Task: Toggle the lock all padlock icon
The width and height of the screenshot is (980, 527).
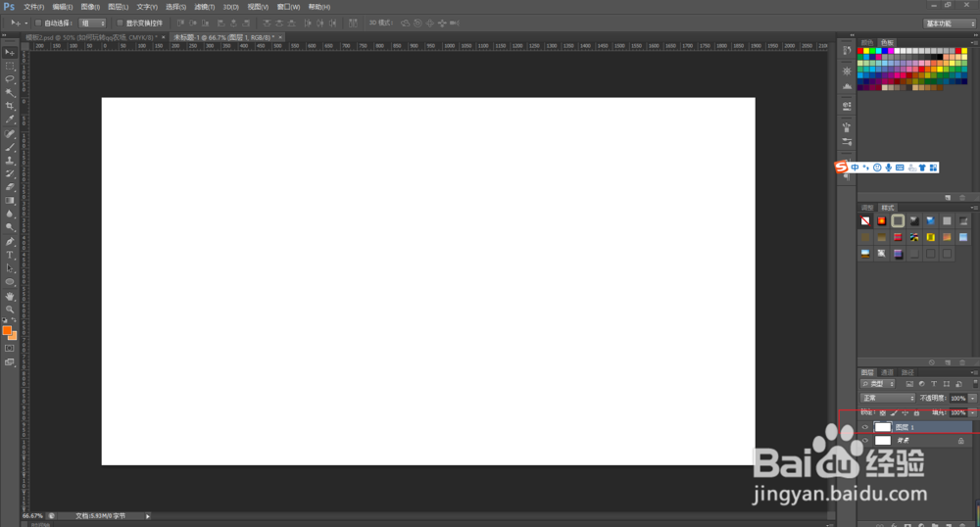Action: (916, 412)
